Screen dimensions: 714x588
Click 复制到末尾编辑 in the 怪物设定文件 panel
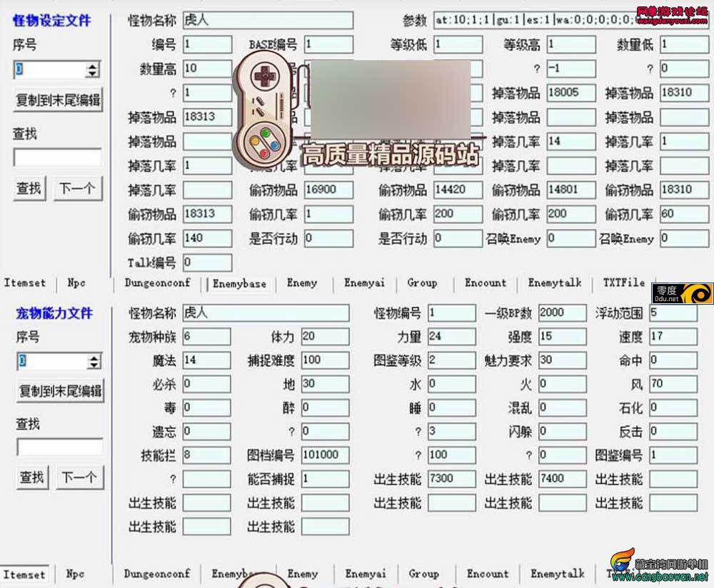58,100
